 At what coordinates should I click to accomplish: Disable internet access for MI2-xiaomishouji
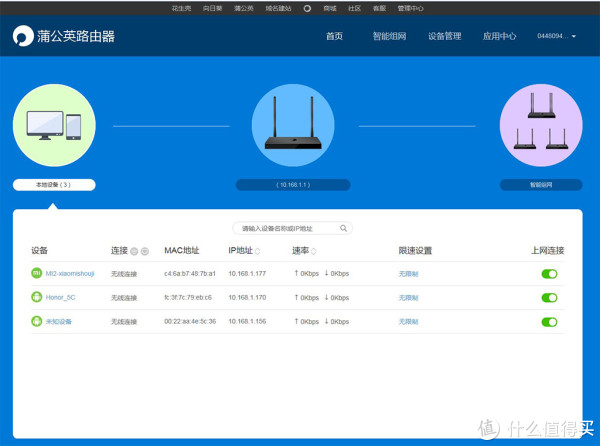pyautogui.click(x=549, y=273)
